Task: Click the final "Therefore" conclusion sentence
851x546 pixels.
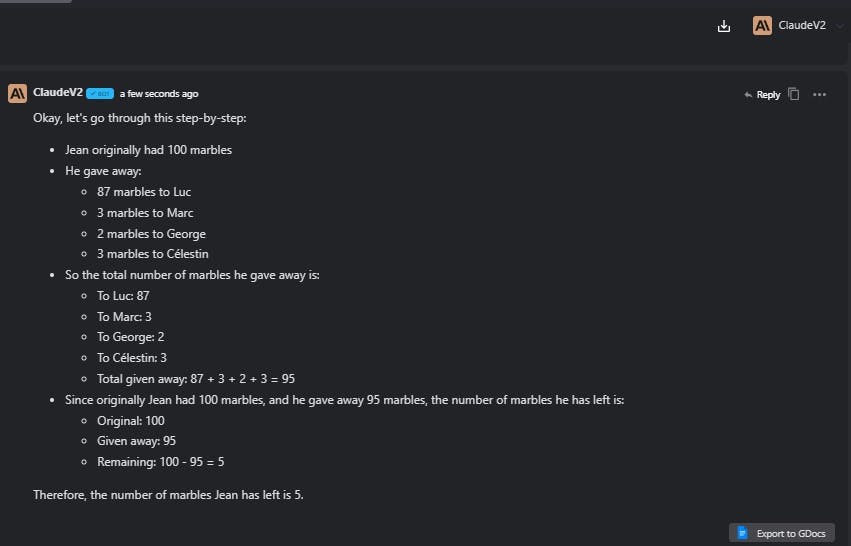Action: [168, 495]
